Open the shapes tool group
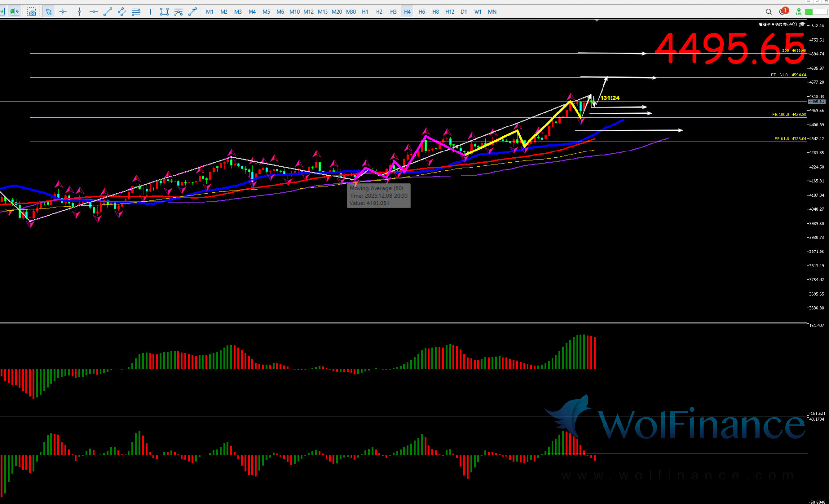Viewport: 829px width, 504px height. (164, 12)
